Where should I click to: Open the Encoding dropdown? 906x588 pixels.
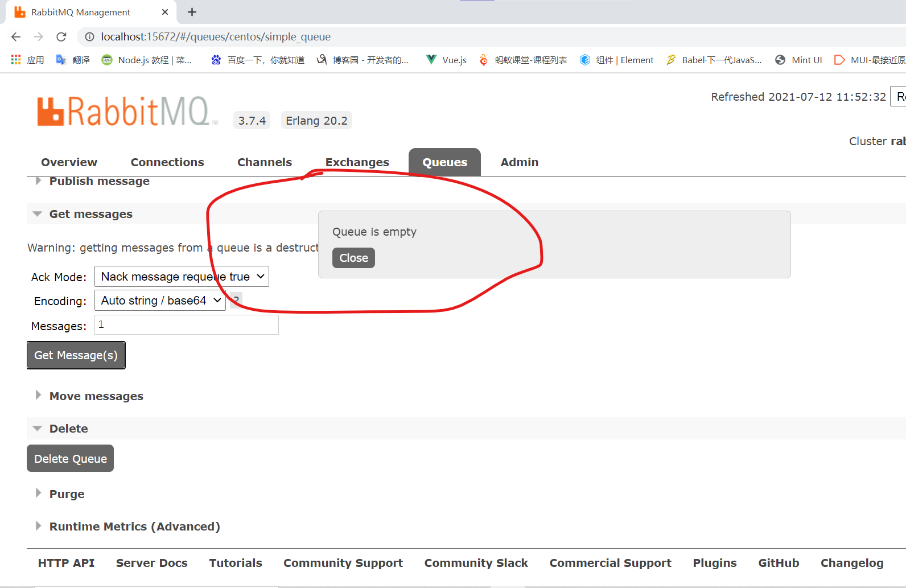160,300
